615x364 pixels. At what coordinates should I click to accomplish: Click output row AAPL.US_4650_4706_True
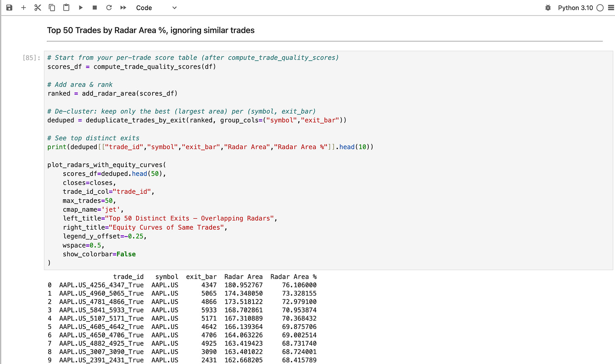(x=182, y=335)
